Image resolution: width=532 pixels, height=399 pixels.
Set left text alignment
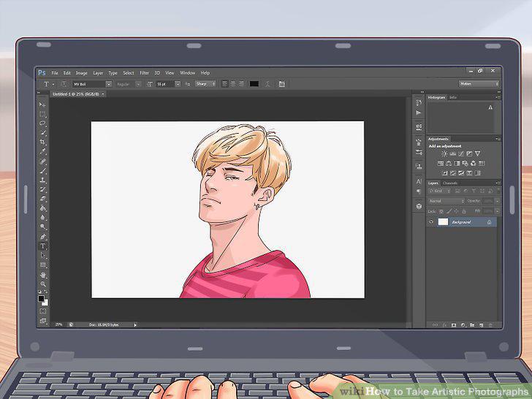224,84
